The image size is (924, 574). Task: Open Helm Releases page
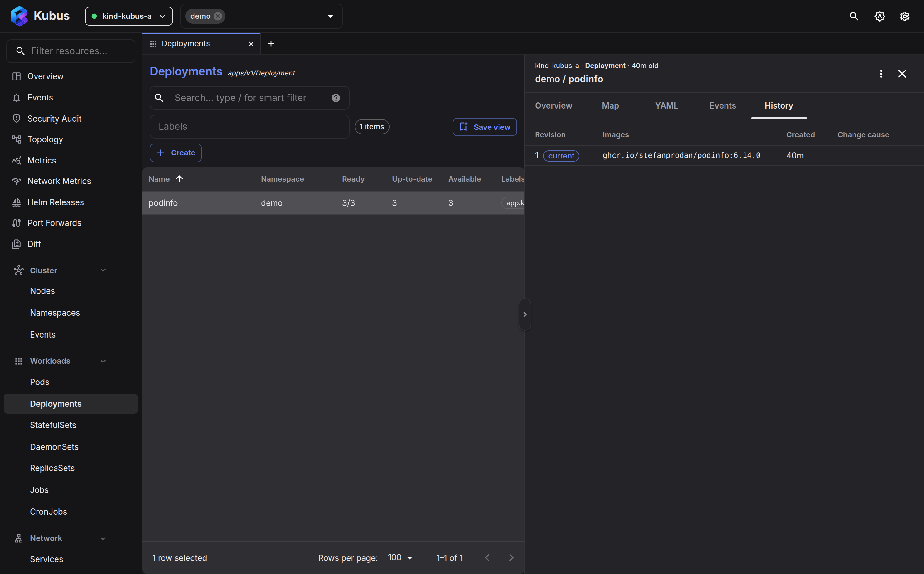click(71, 202)
